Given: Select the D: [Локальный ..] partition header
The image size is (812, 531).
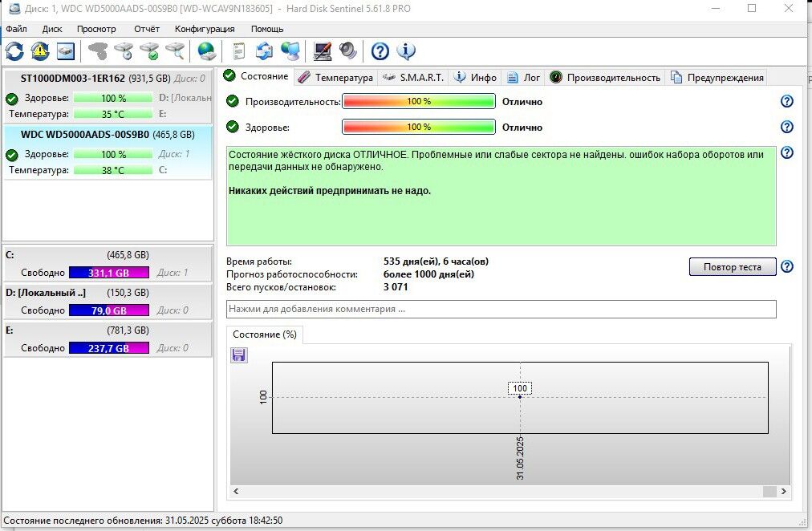Looking at the screenshot, I should 108,293.
